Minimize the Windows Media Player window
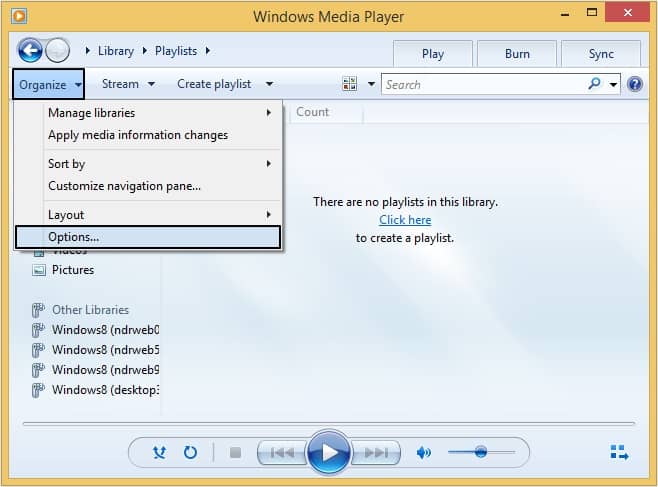Image resolution: width=658 pixels, height=487 pixels. [565, 13]
